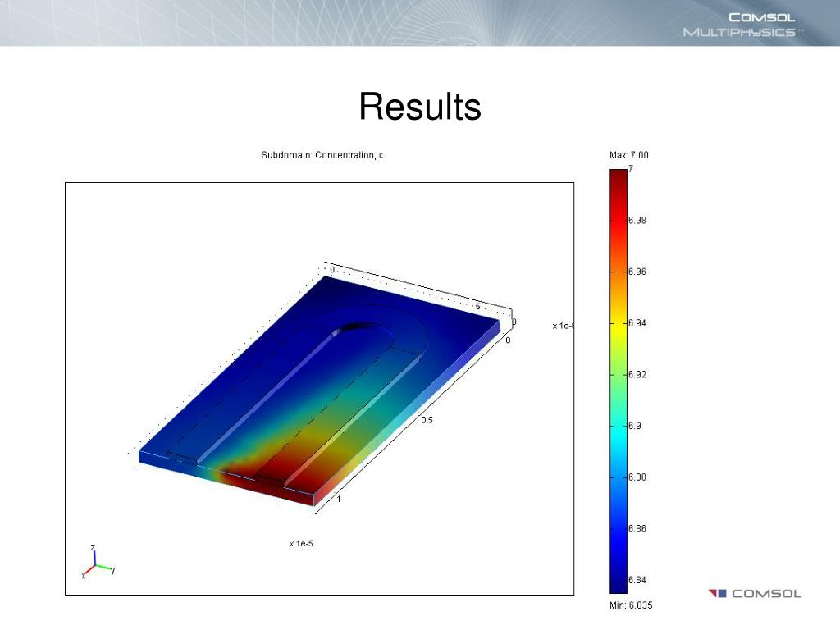This screenshot has width=840, height=630.
Task: Click the axis tick label 1 near model corner
Action: click(x=339, y=499)
